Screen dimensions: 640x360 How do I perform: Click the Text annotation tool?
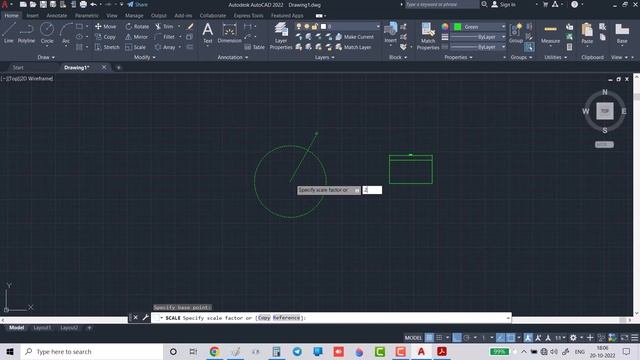(208, 33)
